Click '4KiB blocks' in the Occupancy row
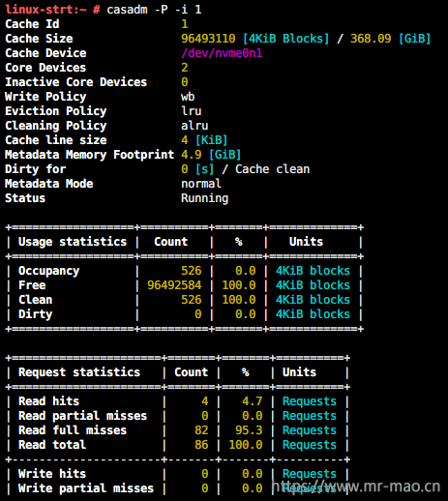Screen dimensions: 448x501 click(314, 271)
